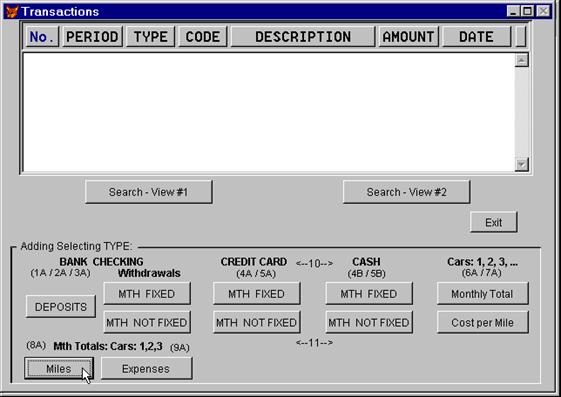
Task: Click the Transactions window title text
Action: (x=60, y=11)
